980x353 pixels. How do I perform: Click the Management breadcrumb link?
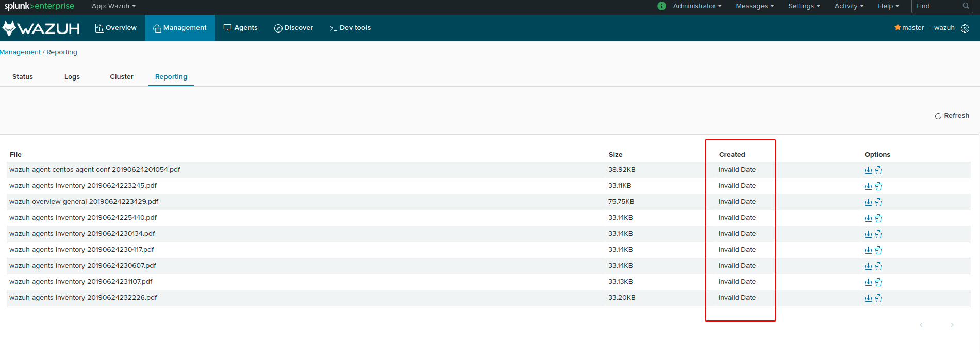point(20,52)
